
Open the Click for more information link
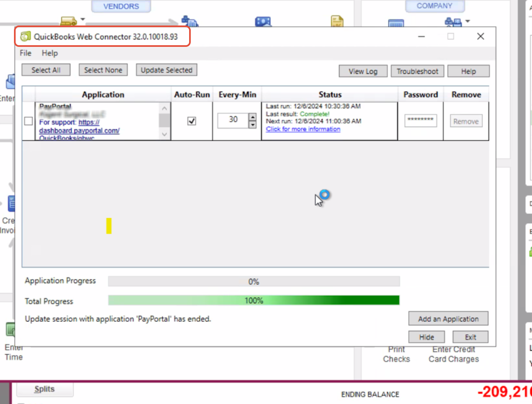[303, 129]
